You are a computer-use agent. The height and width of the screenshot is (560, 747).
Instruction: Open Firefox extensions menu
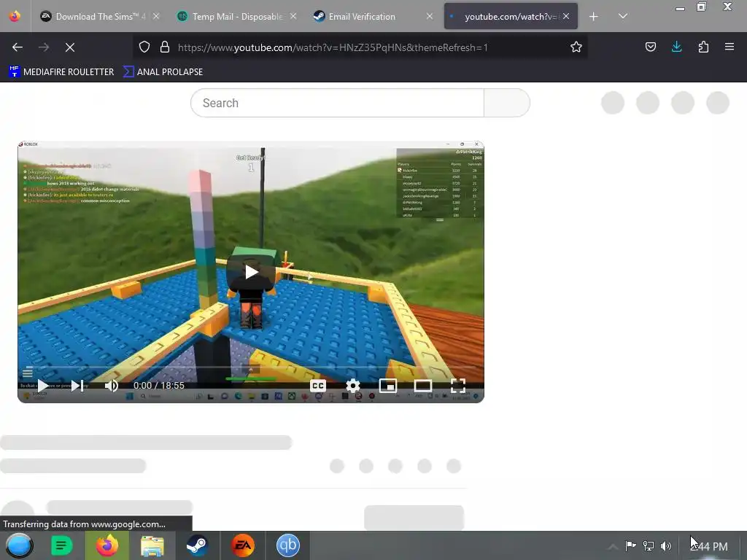(703, 47)
